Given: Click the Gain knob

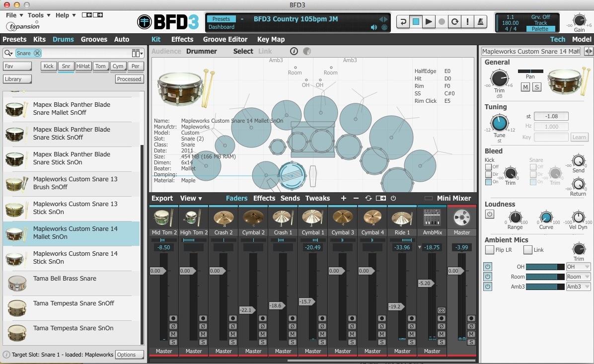Looking at the screenshot, I should pyautogui.click(x=579, y=20).
